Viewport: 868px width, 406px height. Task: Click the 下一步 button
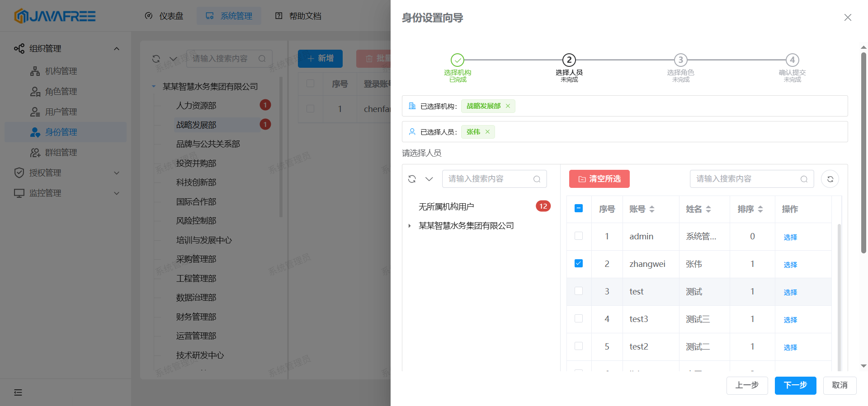(795, 385)
